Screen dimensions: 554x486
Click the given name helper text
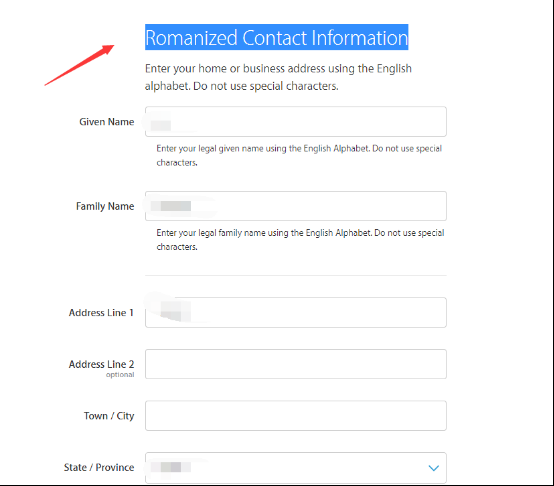[299, 155]
